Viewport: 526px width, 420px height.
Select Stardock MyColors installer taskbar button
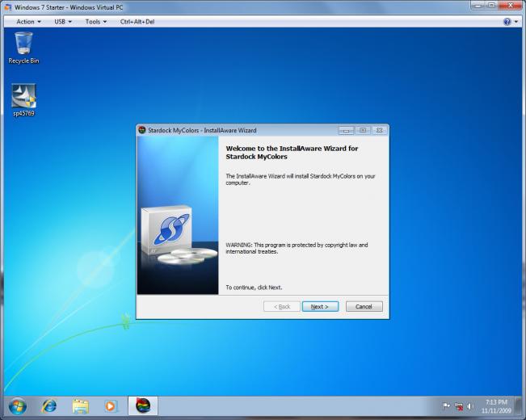click(x=143, y=406)
